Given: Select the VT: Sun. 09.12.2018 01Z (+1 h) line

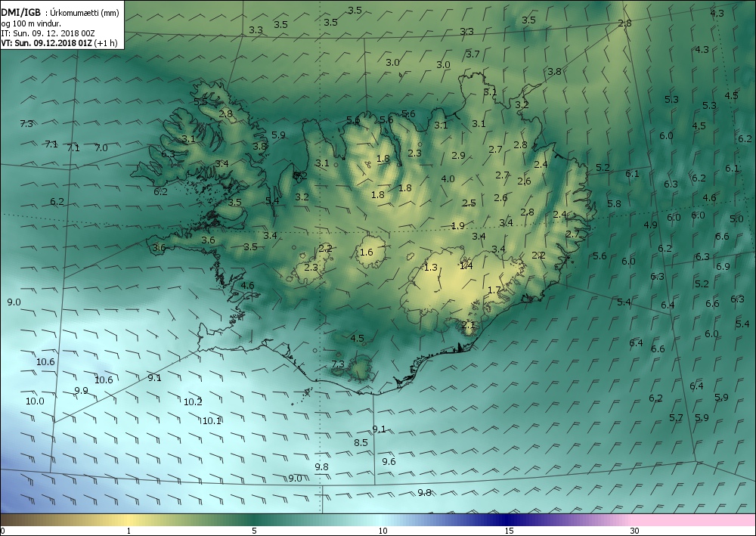Looking at the screenshot, I should (x=59, y=43).
